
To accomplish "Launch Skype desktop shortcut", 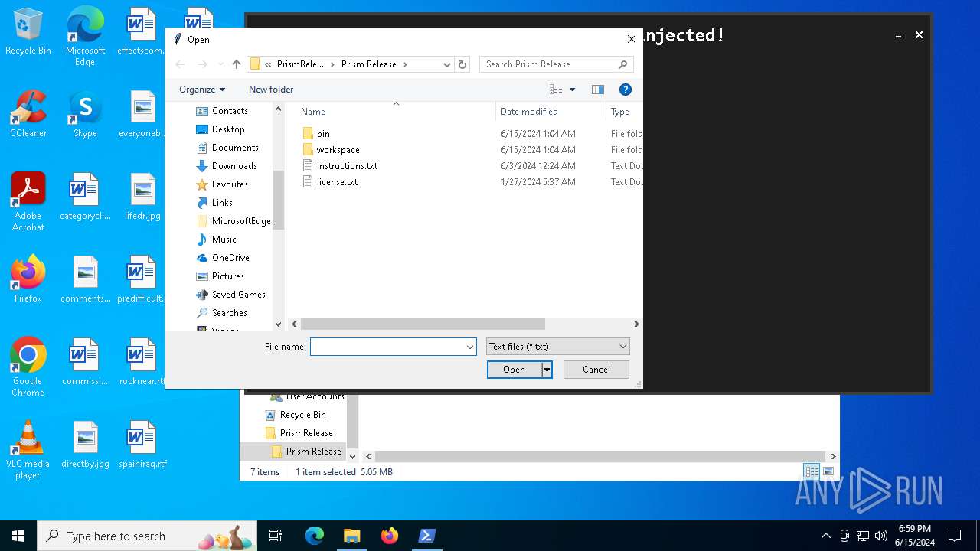I will pyautogui.click(x=85, y=114).
